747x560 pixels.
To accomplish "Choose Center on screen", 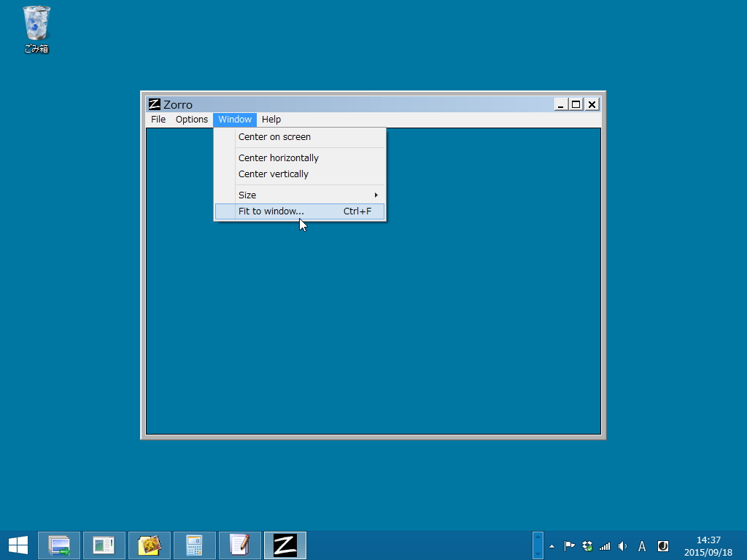I will 300,137.
